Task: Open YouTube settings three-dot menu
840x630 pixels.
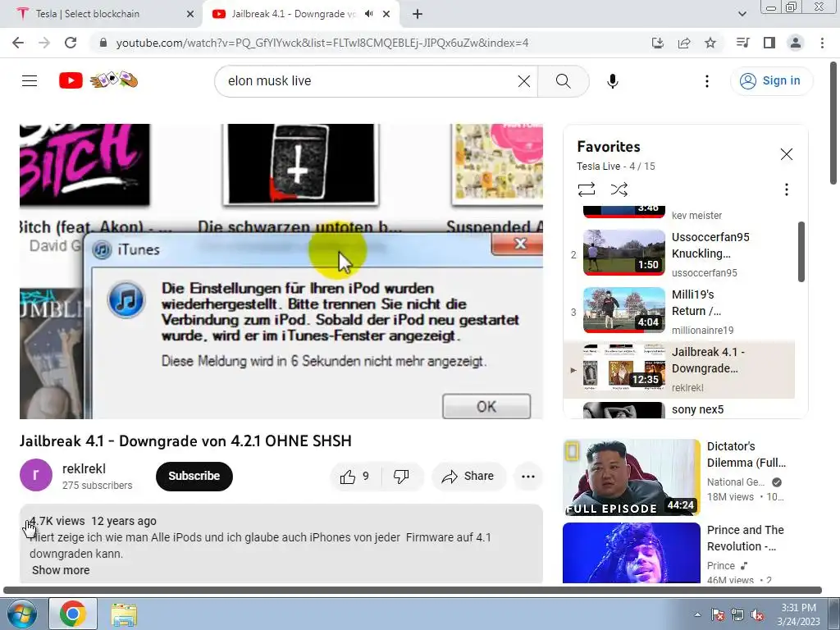Action: tap(706, 81)
